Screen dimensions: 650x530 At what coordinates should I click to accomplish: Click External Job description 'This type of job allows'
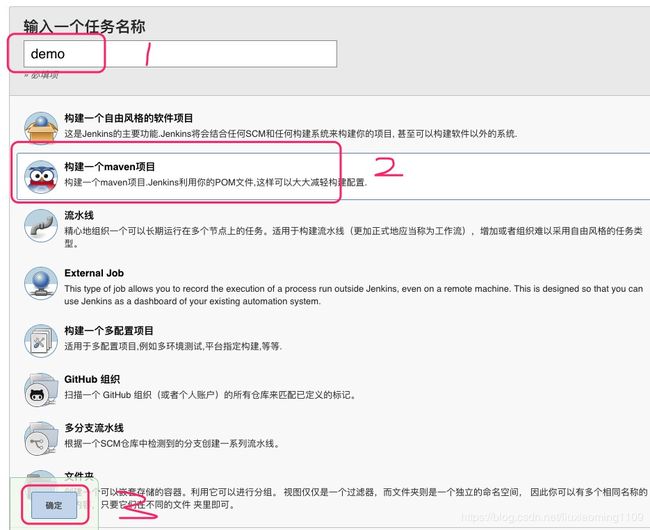click(x=354, y=295)
